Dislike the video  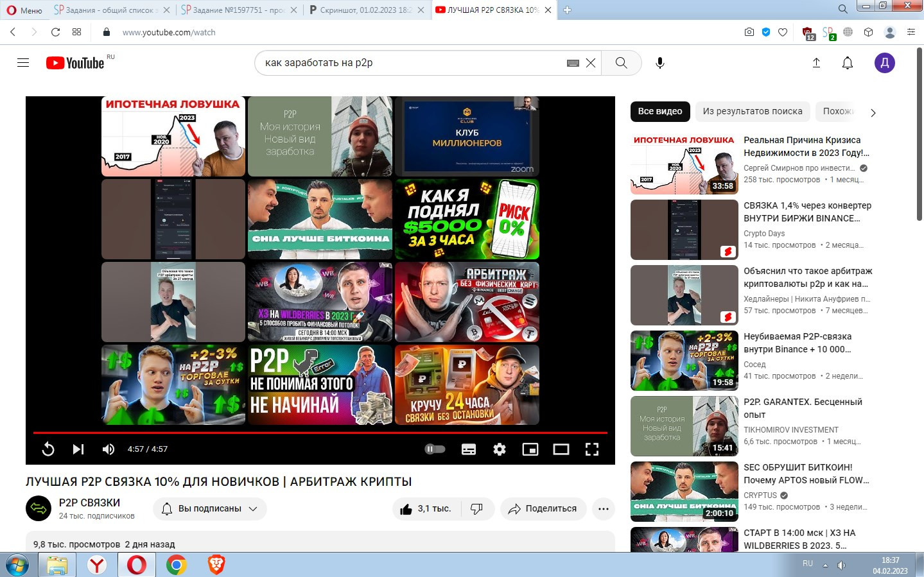477,509
